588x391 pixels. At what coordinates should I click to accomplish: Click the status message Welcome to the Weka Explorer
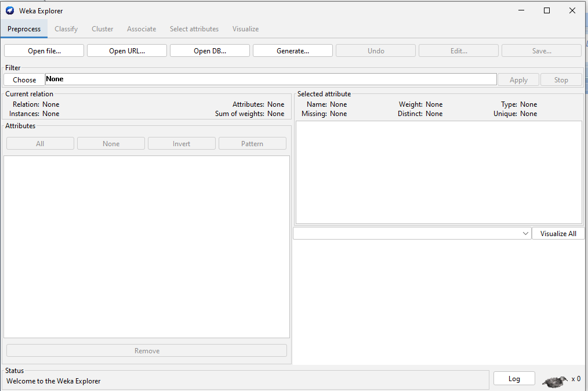coord(53,381)
